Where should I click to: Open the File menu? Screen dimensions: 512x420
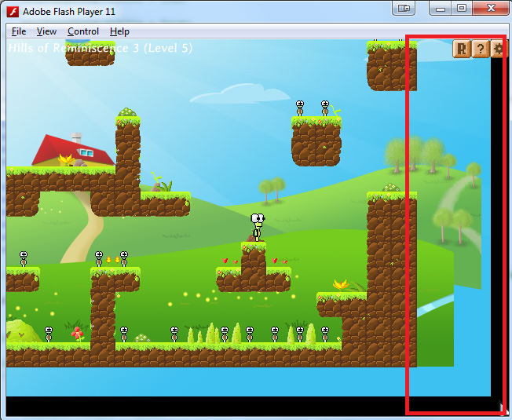19,31
